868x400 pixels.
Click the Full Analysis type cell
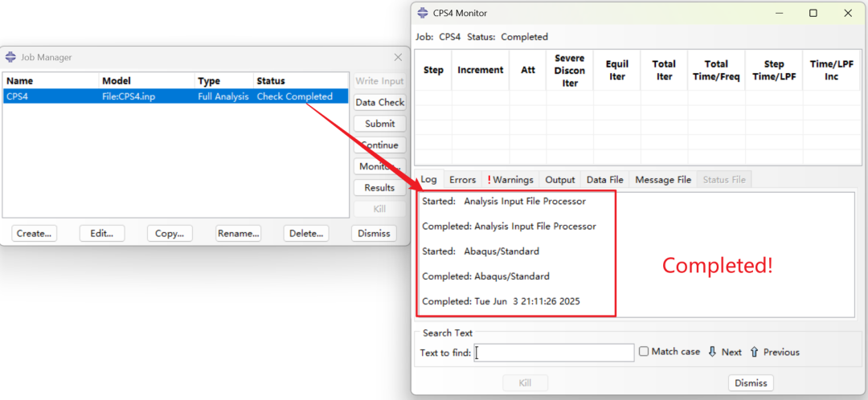click(x=223, y=96)
